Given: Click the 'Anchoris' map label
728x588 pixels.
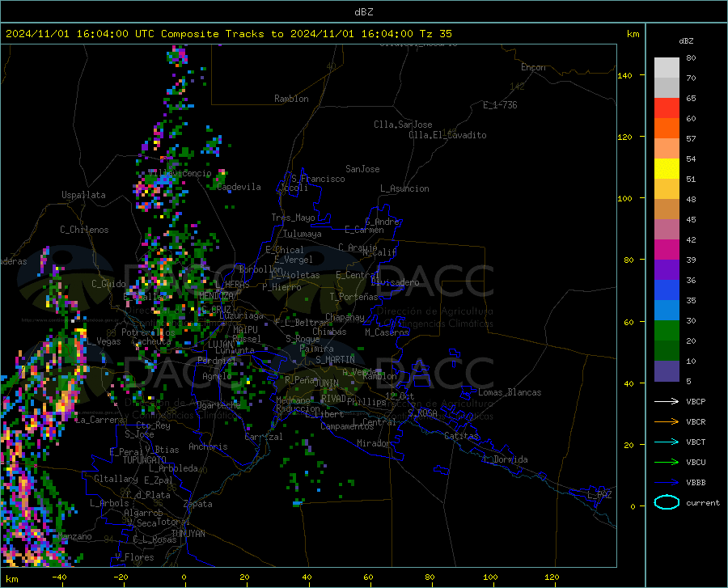Looking at the screenshot, I should point(208,447).
